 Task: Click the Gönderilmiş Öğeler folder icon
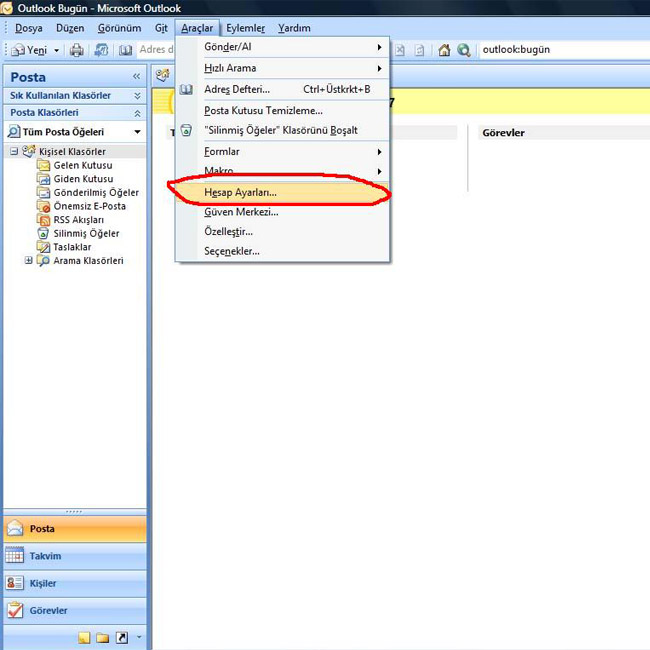[x=43, y=193]
